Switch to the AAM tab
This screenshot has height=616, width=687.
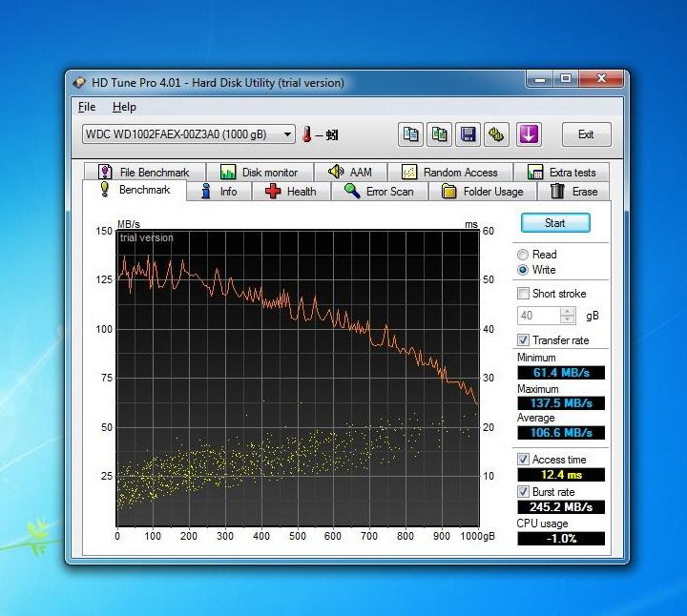point(350,172)
